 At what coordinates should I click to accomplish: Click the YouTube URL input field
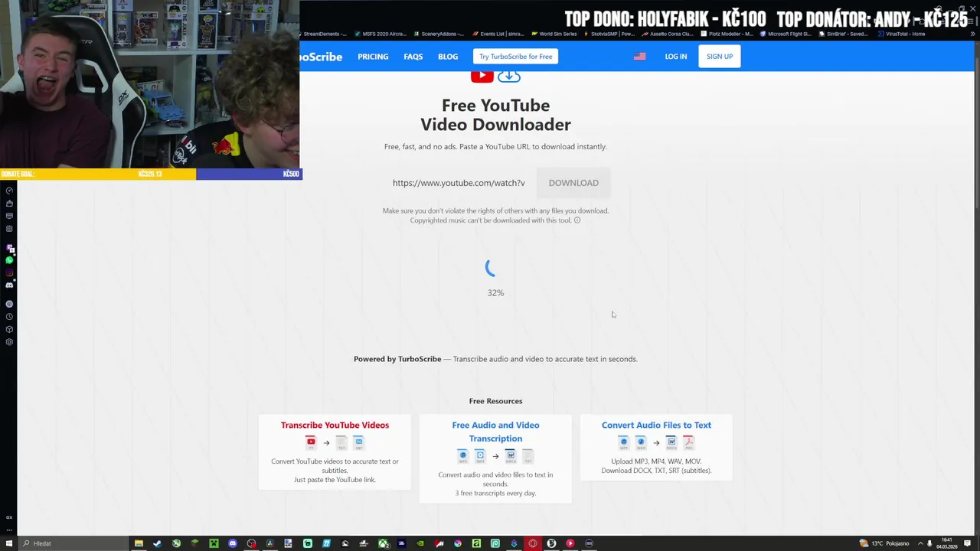tap(459, 183)
